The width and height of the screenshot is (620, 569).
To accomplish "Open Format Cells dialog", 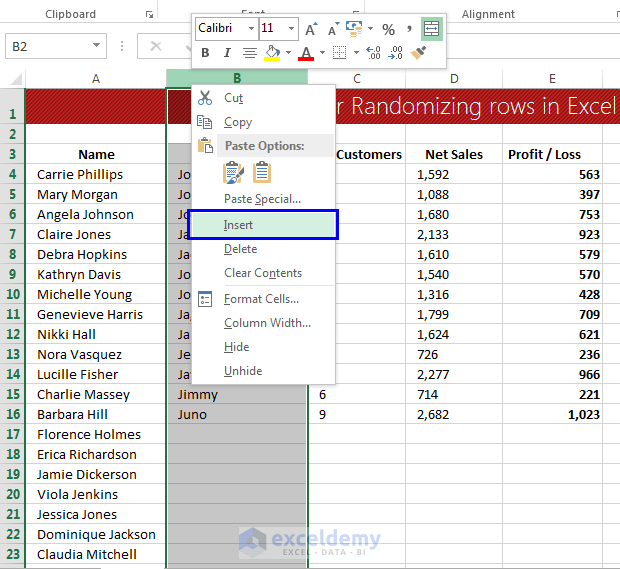I will point(263,299).
